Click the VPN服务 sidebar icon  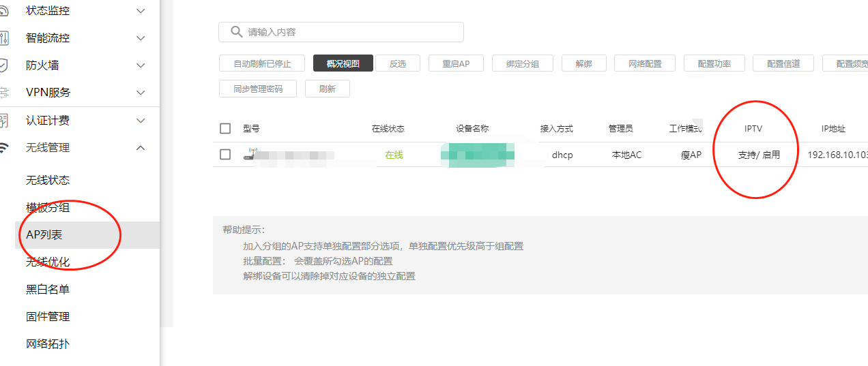click(3, 92)
